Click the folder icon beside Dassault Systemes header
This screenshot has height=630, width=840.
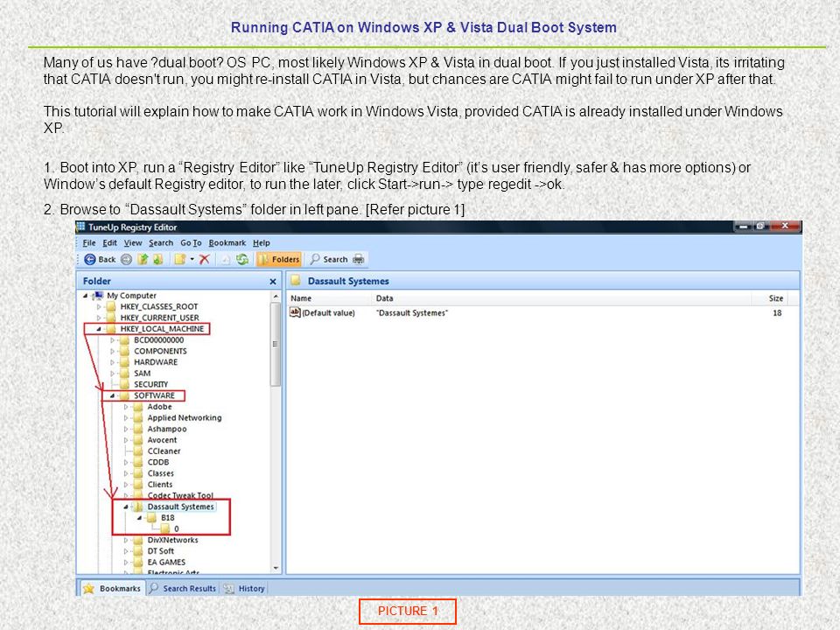(295, 281)
